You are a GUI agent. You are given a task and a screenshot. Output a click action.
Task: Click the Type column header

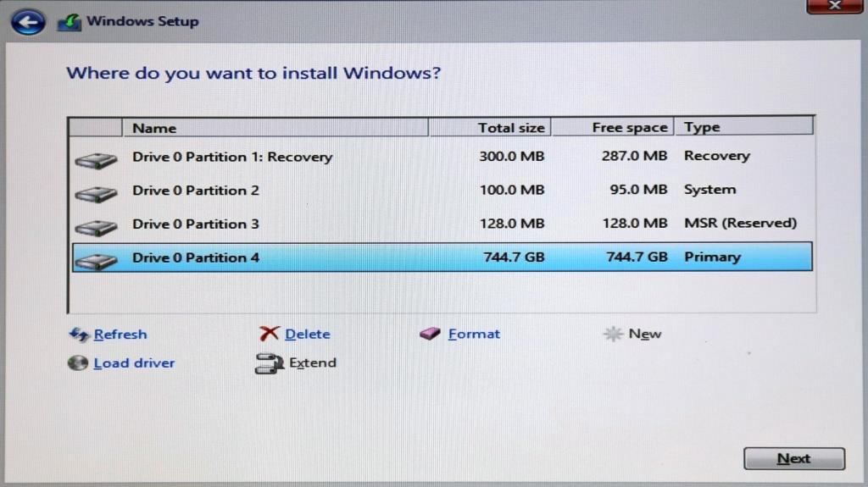tap(702, 128)
